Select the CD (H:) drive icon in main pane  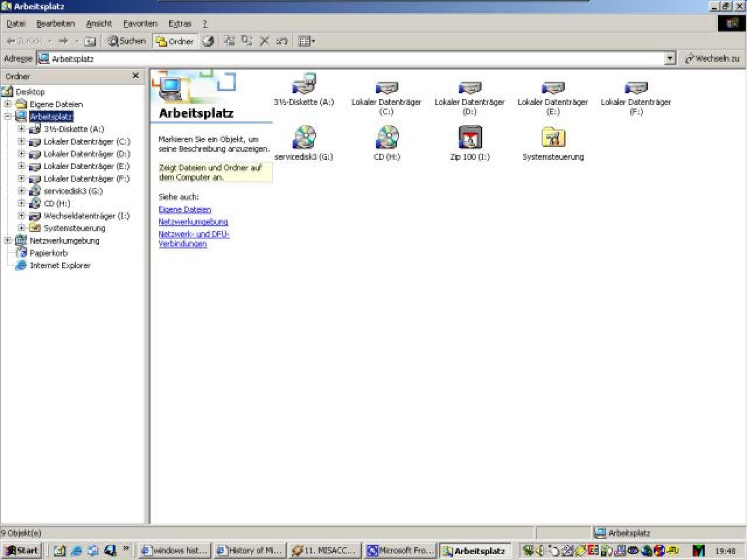point(386,137)
